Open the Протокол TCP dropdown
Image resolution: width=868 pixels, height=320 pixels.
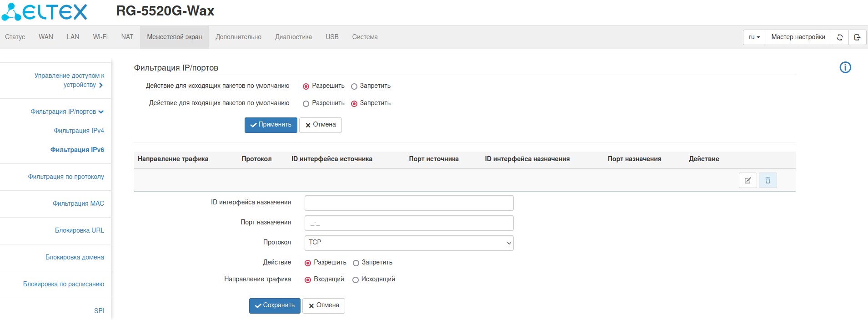(x=409, y=243)
